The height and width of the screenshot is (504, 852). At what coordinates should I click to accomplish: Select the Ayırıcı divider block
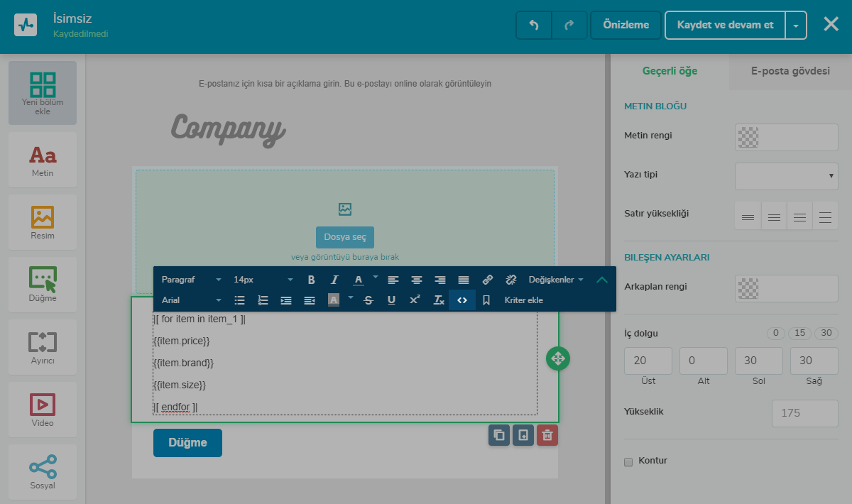point(43,347)
